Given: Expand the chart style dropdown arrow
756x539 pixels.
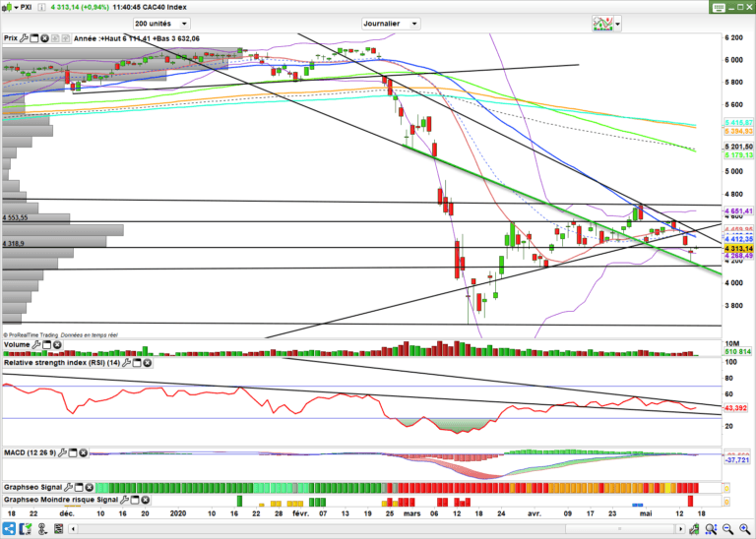Looking at the screenshot, I should coord(617,23).
